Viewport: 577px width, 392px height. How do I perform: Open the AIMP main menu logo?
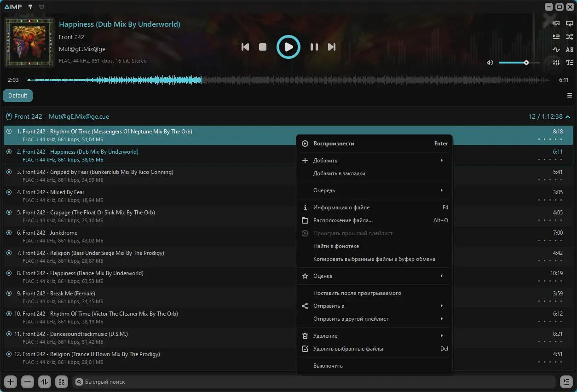[13, 7]
